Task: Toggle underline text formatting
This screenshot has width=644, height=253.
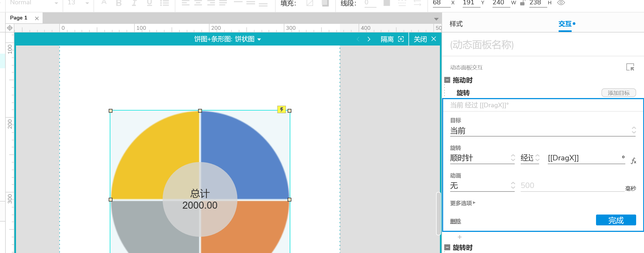Action: pos(149,3)
